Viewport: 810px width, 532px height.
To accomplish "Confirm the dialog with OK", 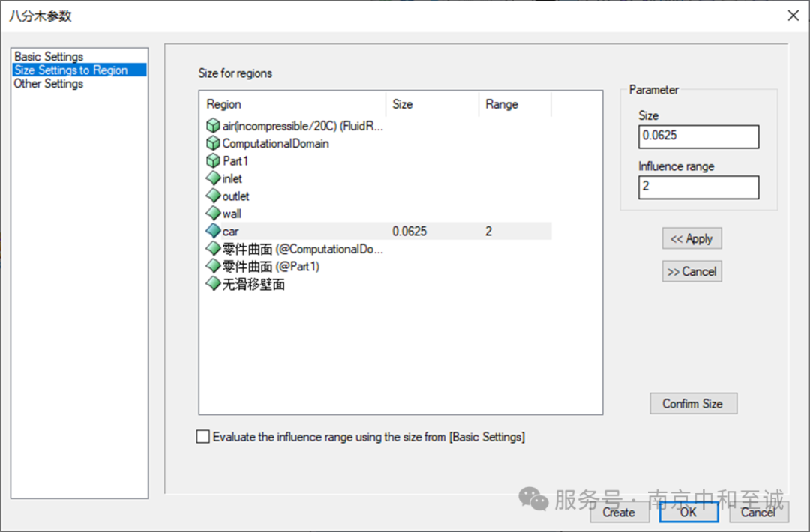I will 688,512.
